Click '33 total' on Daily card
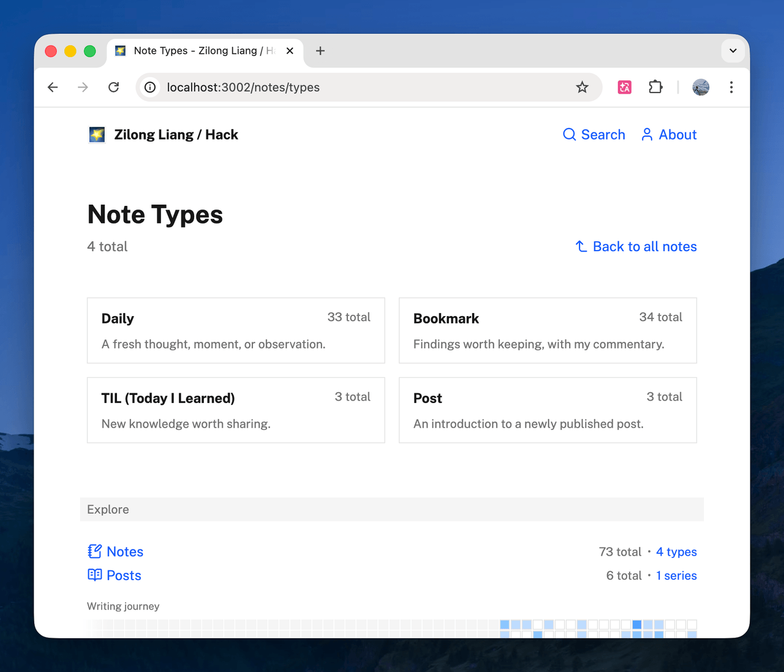Image resolution: width=784 pixels, height=672 pixels. point(349,317)
